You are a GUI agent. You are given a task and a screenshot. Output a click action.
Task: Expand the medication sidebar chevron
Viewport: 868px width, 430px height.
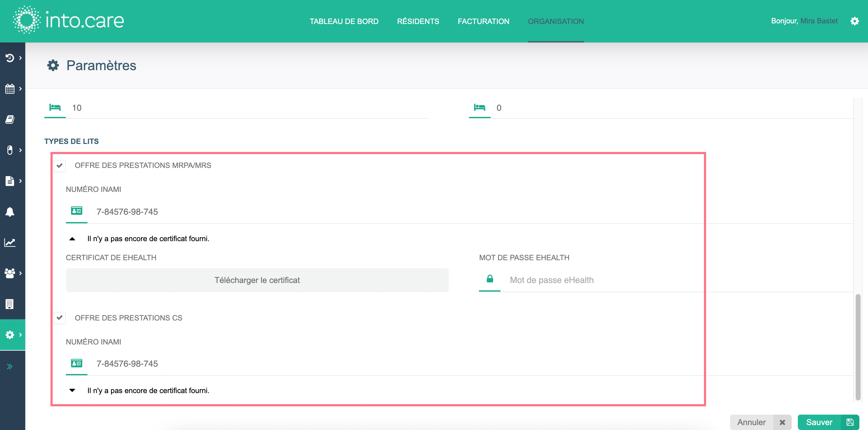[x=21, y=150]
